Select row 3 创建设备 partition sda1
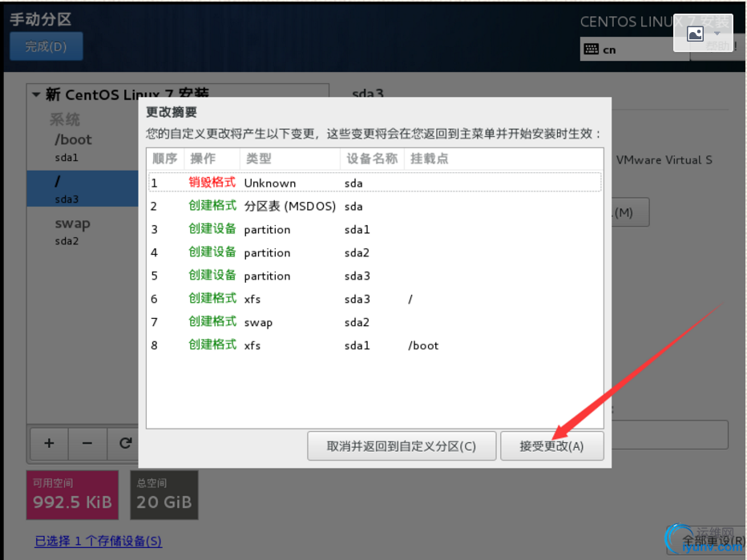The height and width of the screenshot is (560, 747). pos(375,229)
